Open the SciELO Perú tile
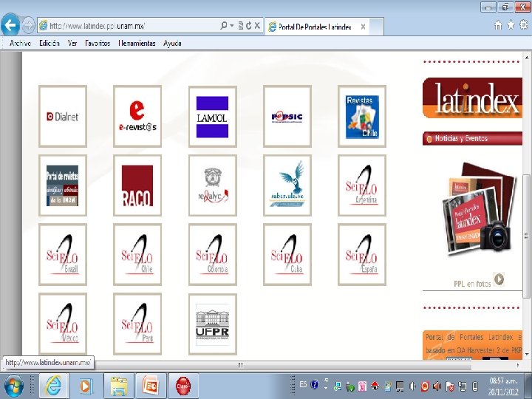This screenshot has width=532, height=399. click(x=137, y=324)
